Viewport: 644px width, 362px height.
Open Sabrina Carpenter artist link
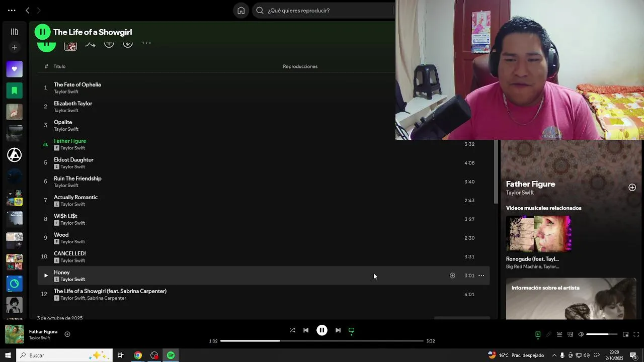(107, 298)
